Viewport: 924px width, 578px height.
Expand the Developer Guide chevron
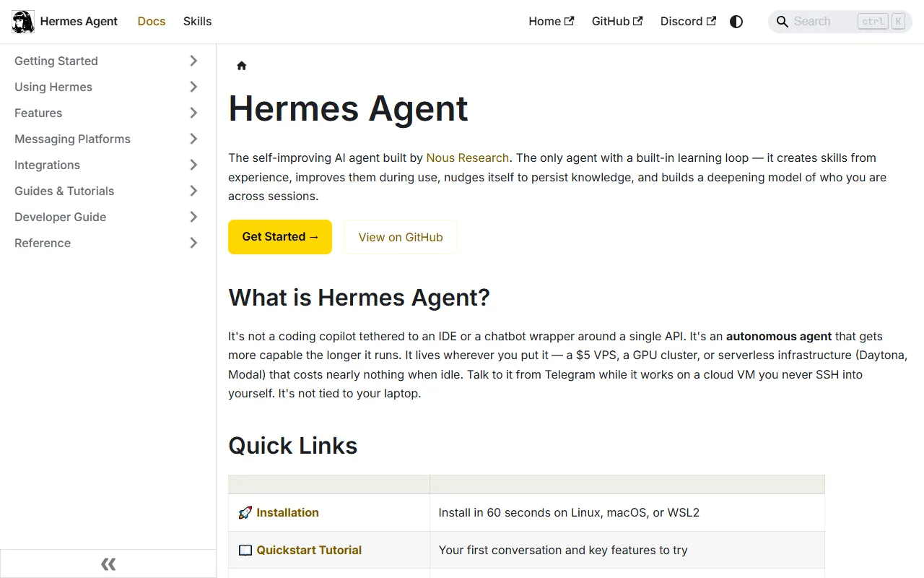pos(193,217)
